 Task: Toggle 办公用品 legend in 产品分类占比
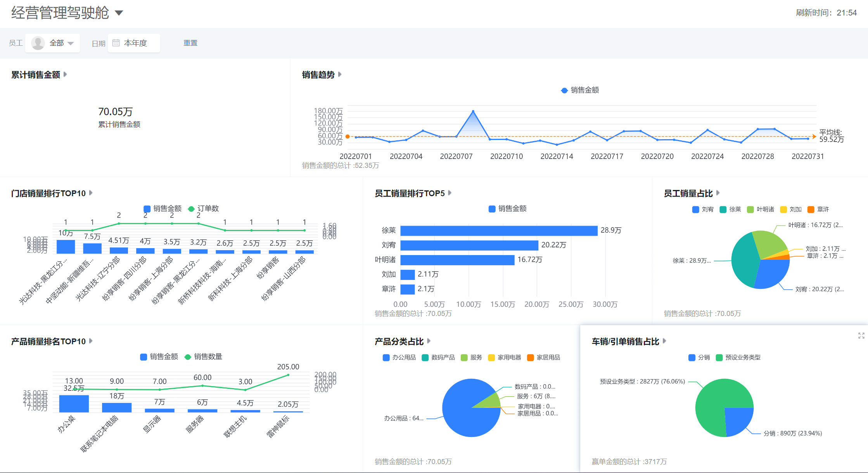click(x=399, y=357)
